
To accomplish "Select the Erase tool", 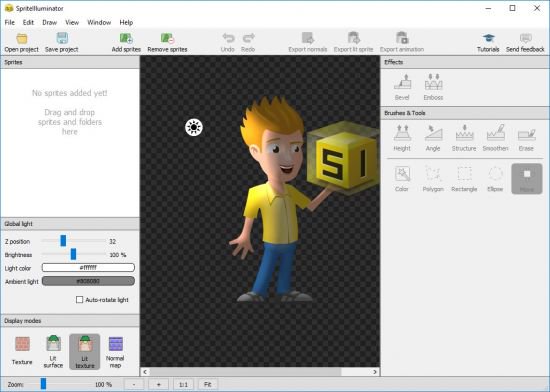I will pos(526,138).
